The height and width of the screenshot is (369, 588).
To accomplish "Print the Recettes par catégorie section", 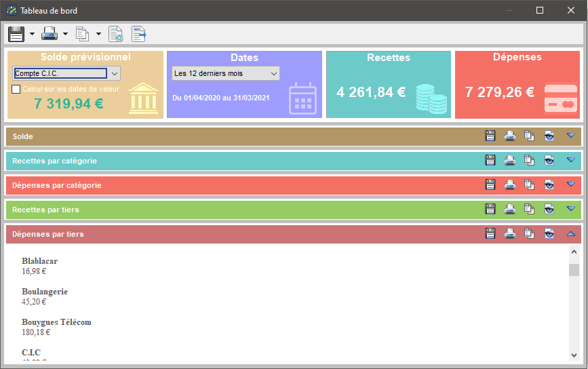I will [x=510, y=161].
